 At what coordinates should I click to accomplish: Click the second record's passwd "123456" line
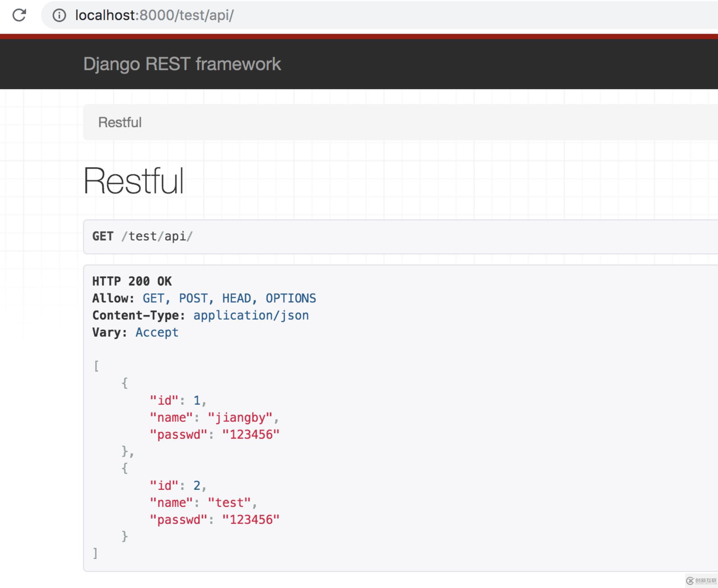215,519
